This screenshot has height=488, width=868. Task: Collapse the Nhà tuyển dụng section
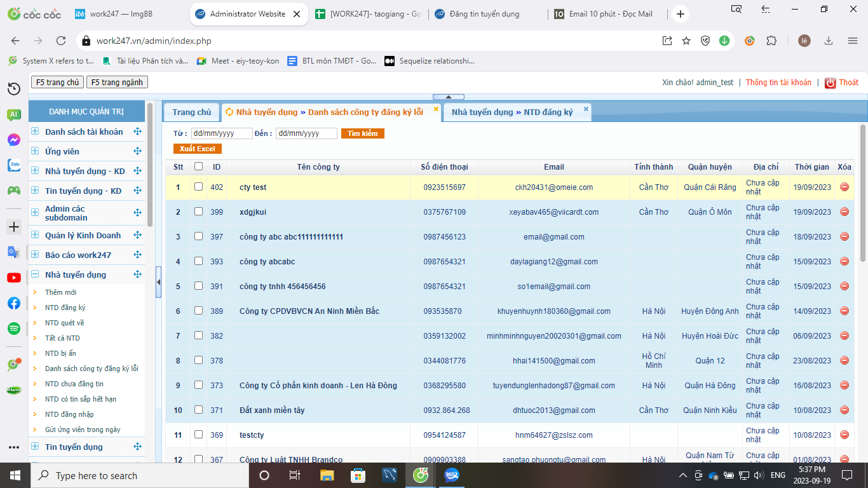[36, 274]
